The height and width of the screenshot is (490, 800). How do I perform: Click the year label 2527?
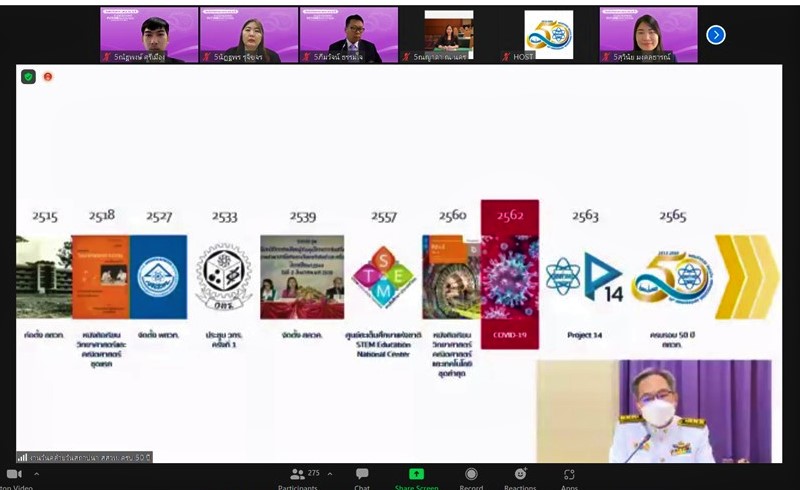159,216
